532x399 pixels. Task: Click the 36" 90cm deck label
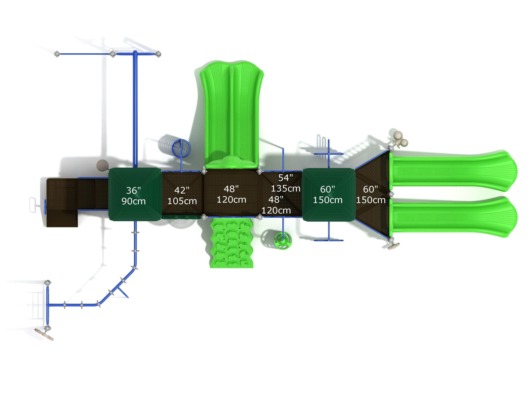(x=133, y=196)
